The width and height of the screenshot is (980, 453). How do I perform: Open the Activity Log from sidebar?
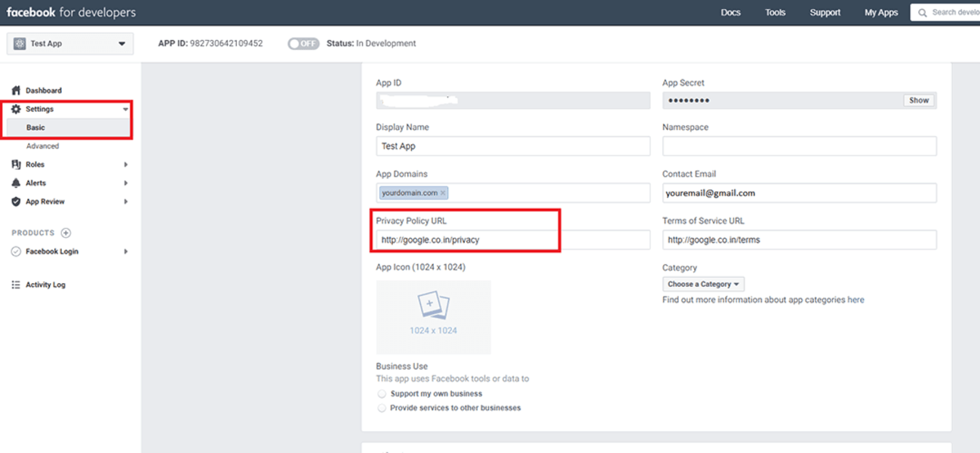pyautogui.click(x=17, y=285)
